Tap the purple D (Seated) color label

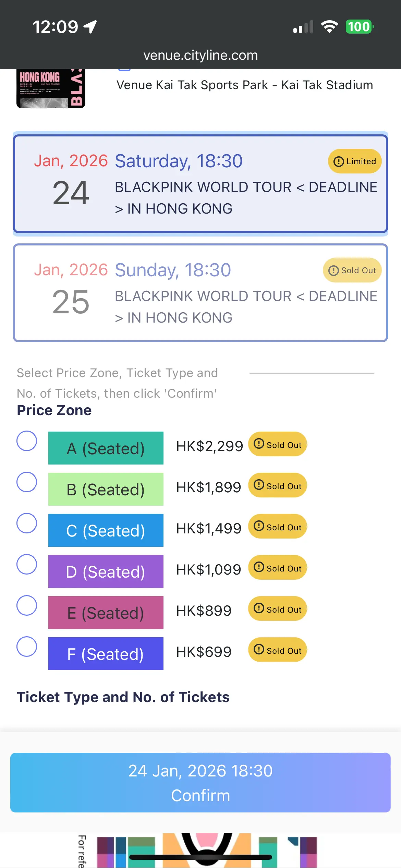(106, 571)
